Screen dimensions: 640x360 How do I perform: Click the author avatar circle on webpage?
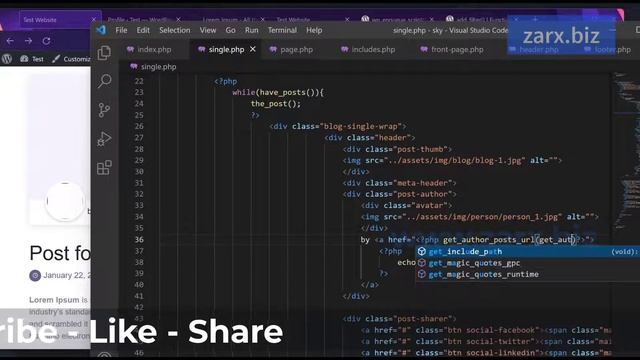tap(64, 201)
